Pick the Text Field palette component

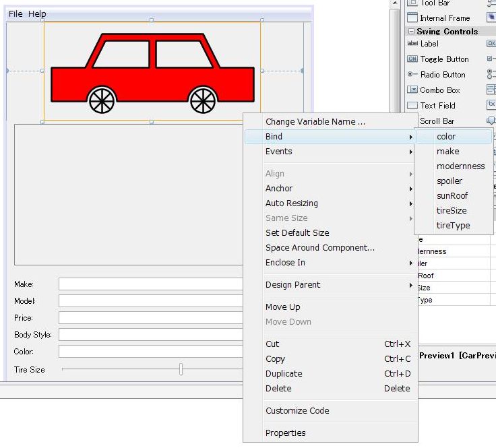point(437,106)
